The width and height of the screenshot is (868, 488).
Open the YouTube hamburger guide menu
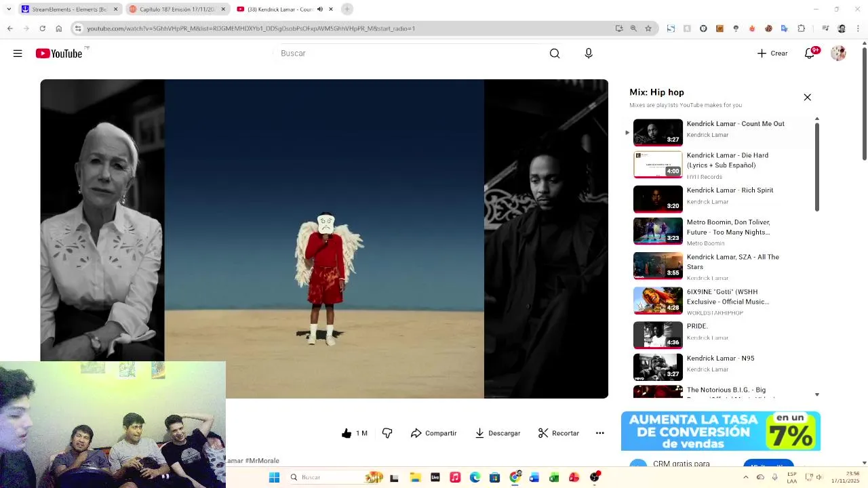click(x=18, y=54)
